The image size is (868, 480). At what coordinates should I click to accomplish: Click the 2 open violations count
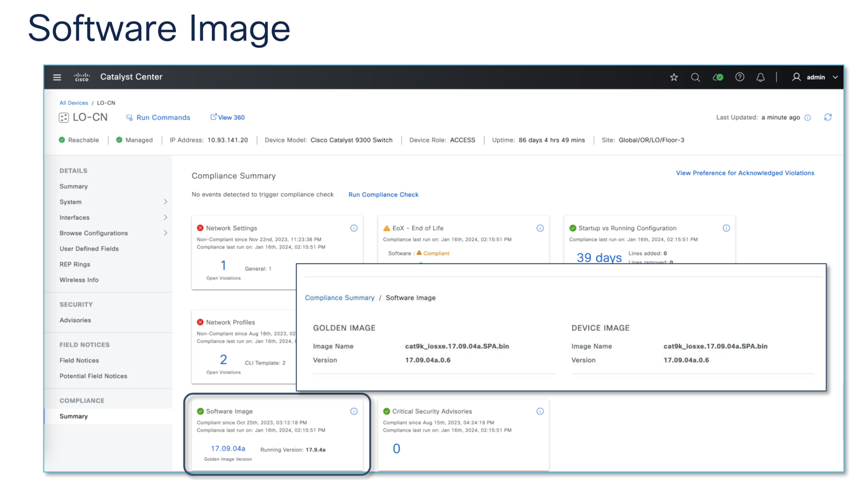point(223,360)
